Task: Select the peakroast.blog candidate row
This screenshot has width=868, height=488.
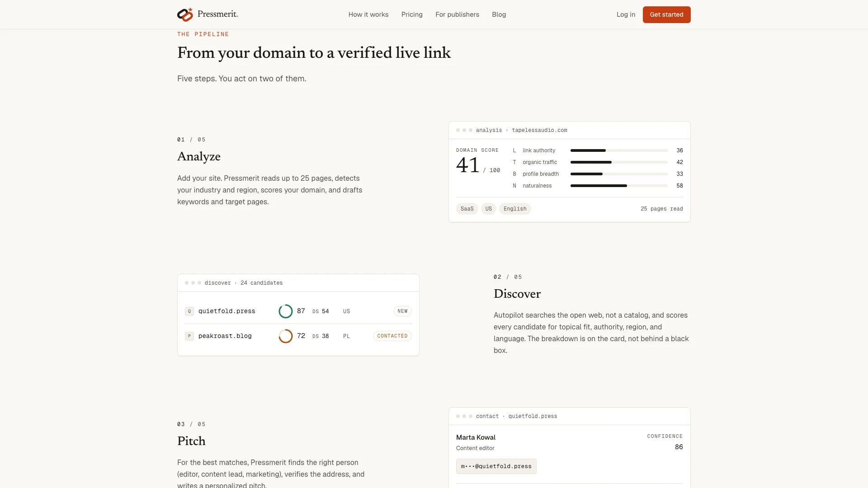Action: [x=298, y=336]
